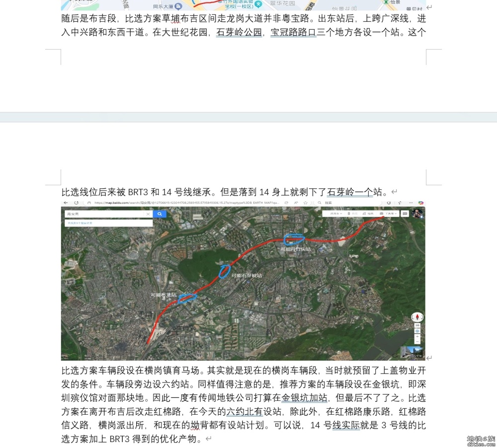The height and width of the screenshot is (448, 497).
Task: Click the line starting 比选方案车辆段设在横岗镇育马场
Action: 244,371
